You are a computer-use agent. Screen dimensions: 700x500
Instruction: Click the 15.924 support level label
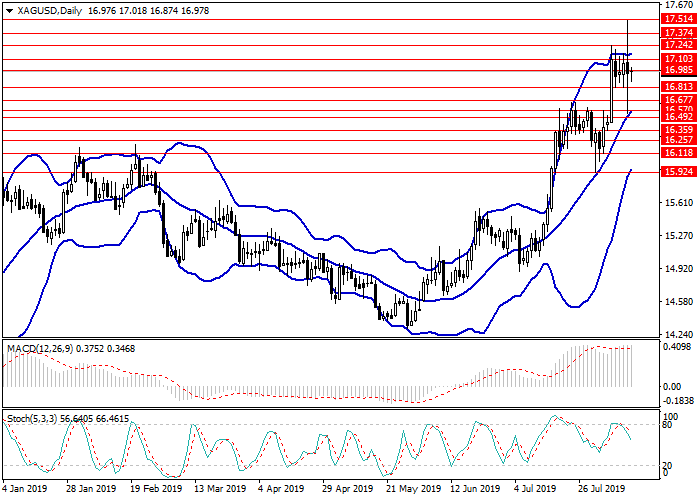[678, 172]
